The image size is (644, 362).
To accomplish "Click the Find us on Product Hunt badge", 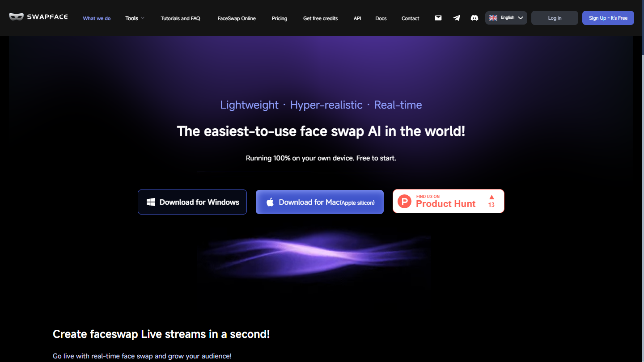I will pos(449,201).
